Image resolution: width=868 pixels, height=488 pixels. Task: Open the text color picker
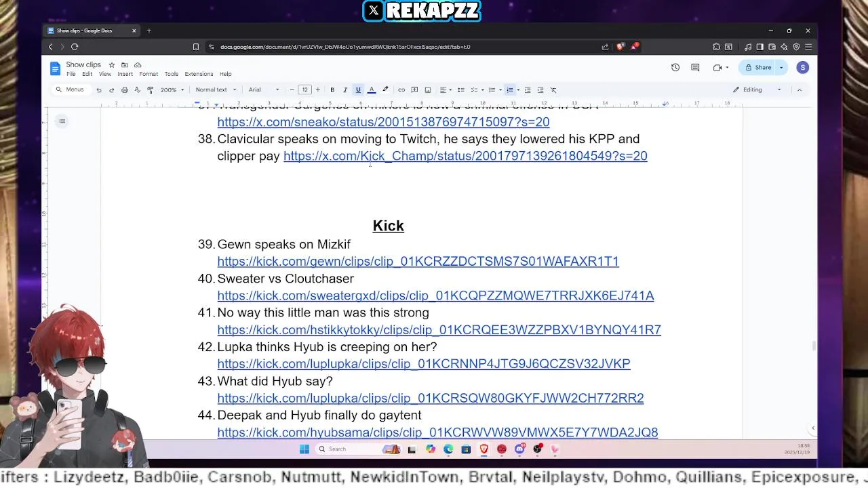372,90
